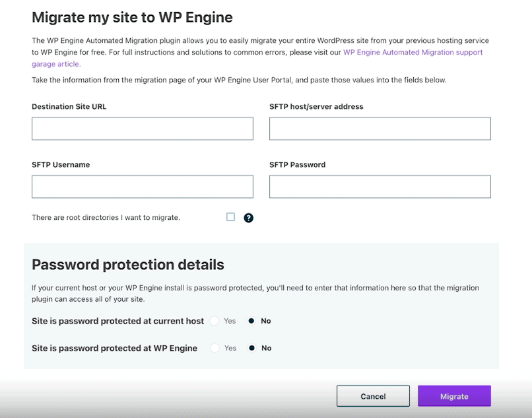Click the 'Password protection details' heading
Image resolution: width=532 pixels, height=418 pixels.
[x=128, y=265]
